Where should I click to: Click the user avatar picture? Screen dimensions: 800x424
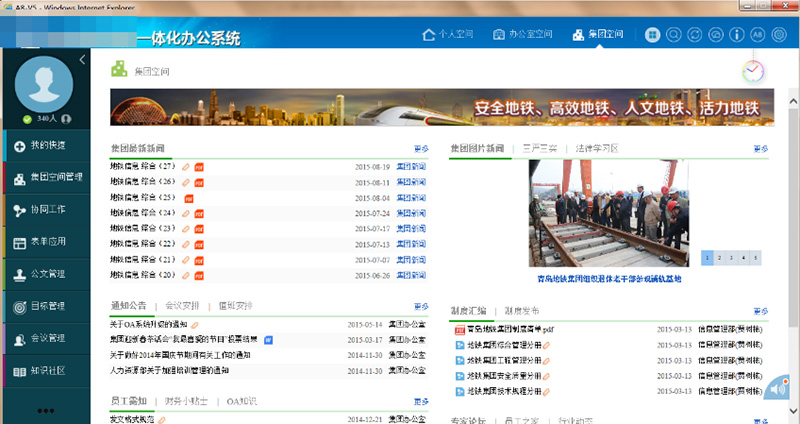pos(44,84)
